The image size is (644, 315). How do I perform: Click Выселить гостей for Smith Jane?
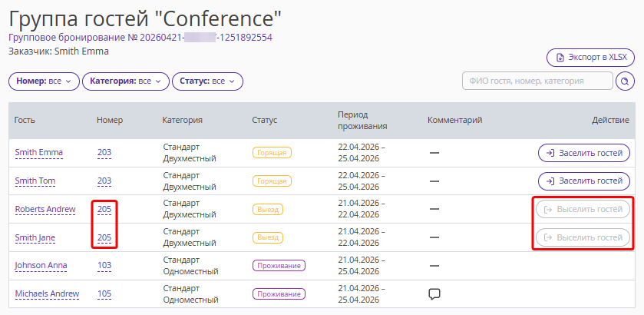click(583, 237)
